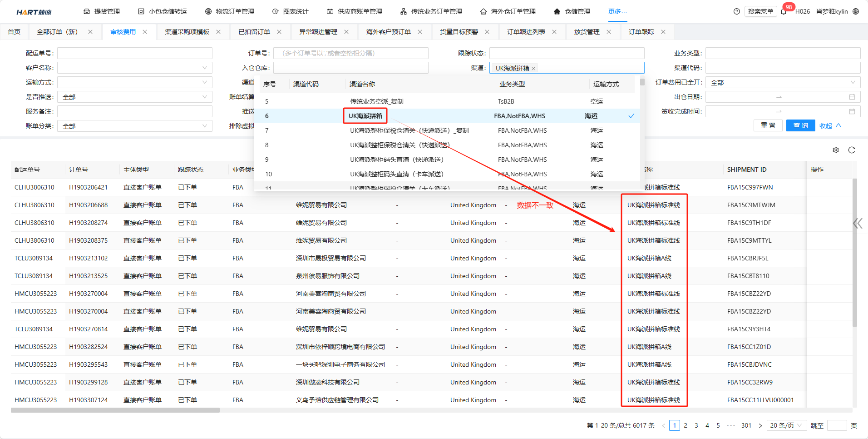Open the 出仓日期 calendar picker

click(x=852, y=97)
